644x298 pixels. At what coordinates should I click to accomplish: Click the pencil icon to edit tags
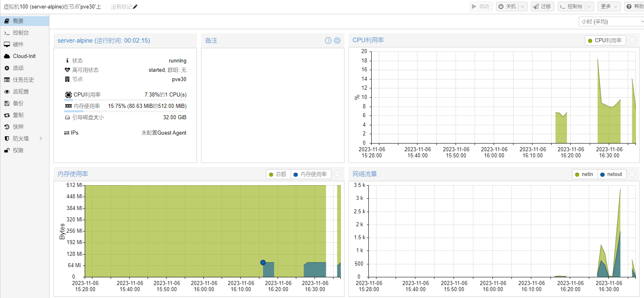[x=135, y=7]
